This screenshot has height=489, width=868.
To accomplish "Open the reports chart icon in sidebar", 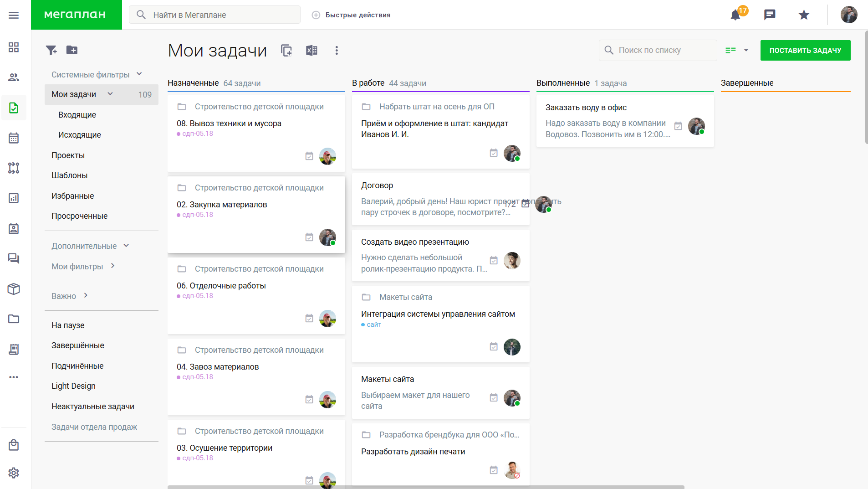I will 14,198.
